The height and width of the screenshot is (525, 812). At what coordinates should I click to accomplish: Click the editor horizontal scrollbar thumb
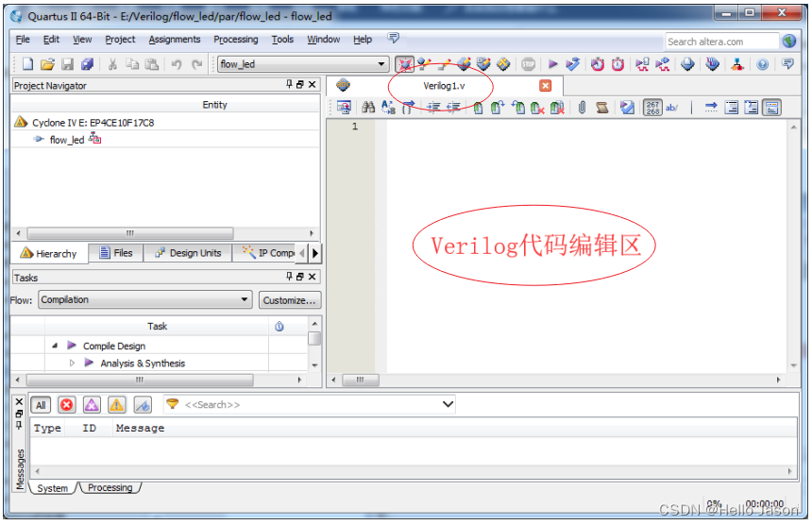pos(361,380)
